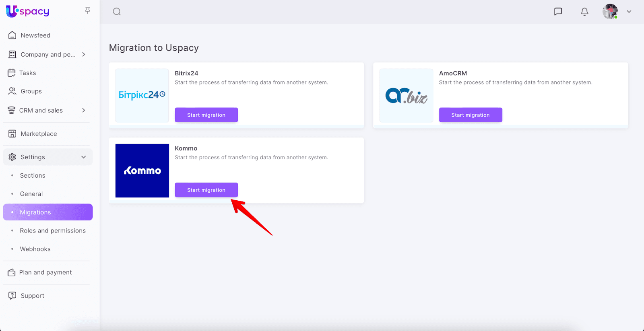Screen dimensions: 644x331
Task: Select General under Settings
Action: point(31,194)
